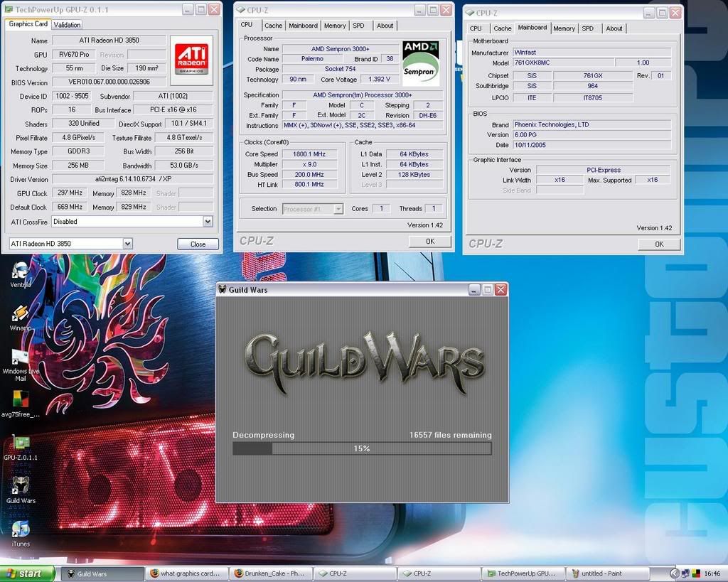Click the system tray icon left of the clock

pyautogui.click(x=696, y=573)
